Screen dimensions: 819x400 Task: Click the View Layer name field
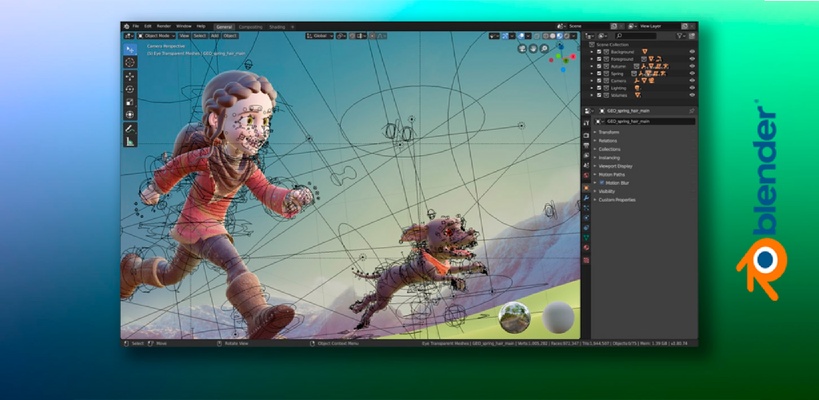658,26
